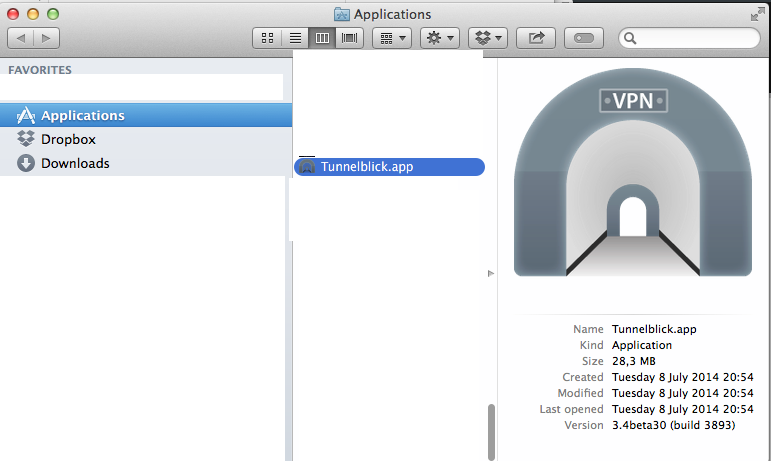Click the Applications folder icon in title bar

pyautogui.click(x=342, y=14)
